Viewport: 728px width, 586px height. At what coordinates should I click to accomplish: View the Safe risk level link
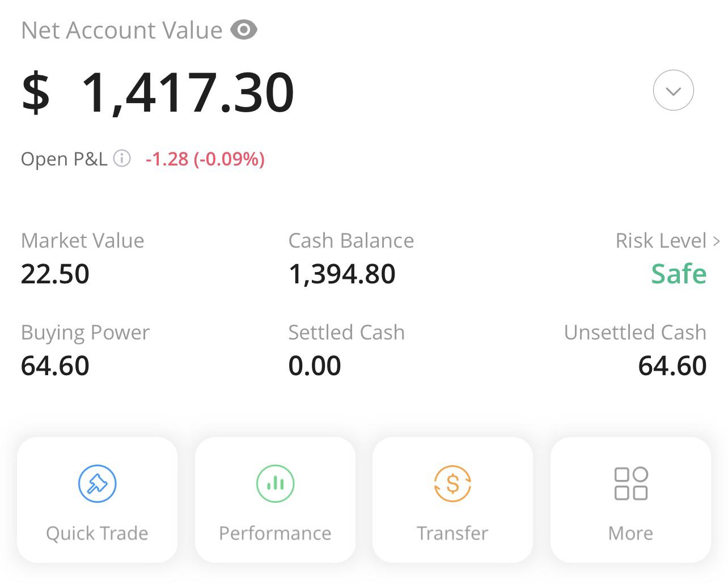(679, 274)
